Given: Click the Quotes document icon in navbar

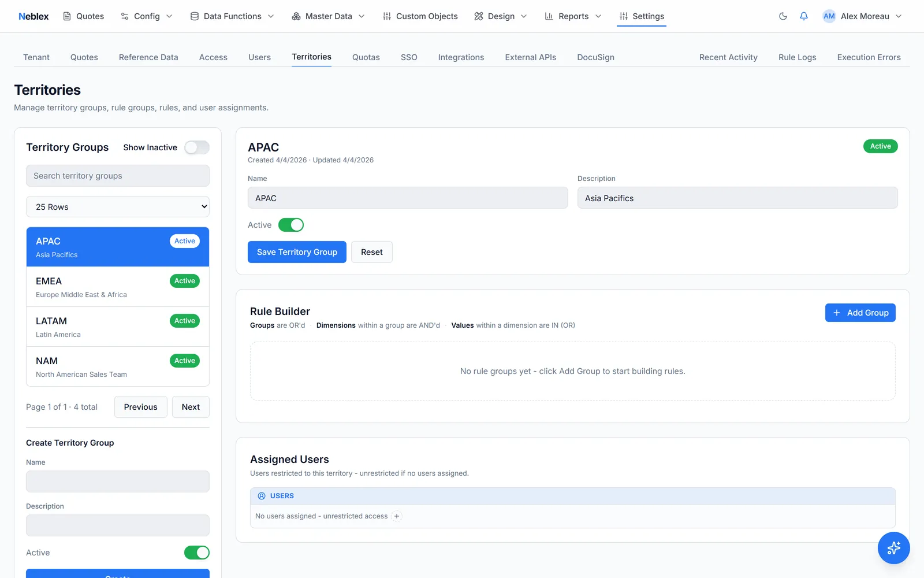Looking at the screenshot, I should click(67, 16).
